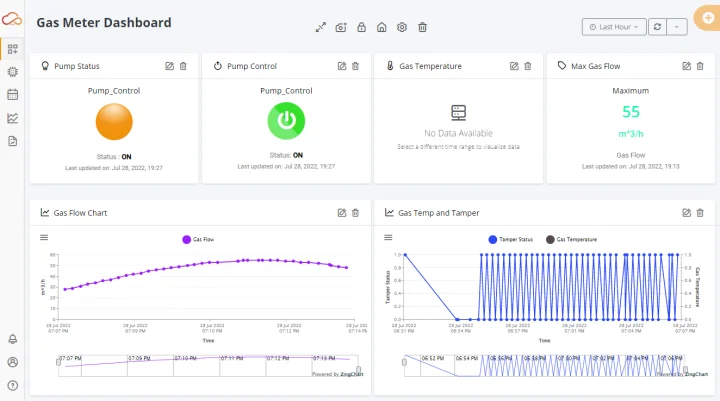This screenshot has width=720, height=401.
Task: Expand the refresh interval dropdown arrow
Action: (676, 27)
